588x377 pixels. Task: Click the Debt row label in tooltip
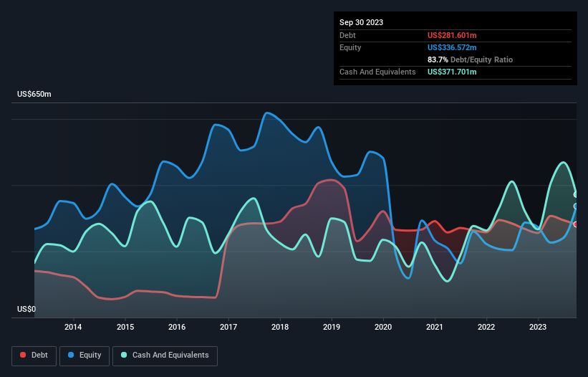click(x=347, y=35)
